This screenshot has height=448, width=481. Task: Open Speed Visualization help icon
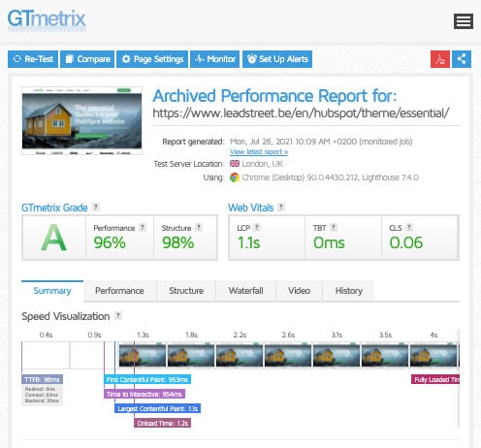point(118,315)
